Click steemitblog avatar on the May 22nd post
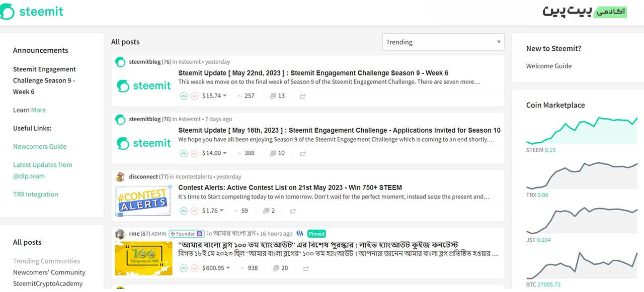This screenshot has width=644, height=292. 120,62
